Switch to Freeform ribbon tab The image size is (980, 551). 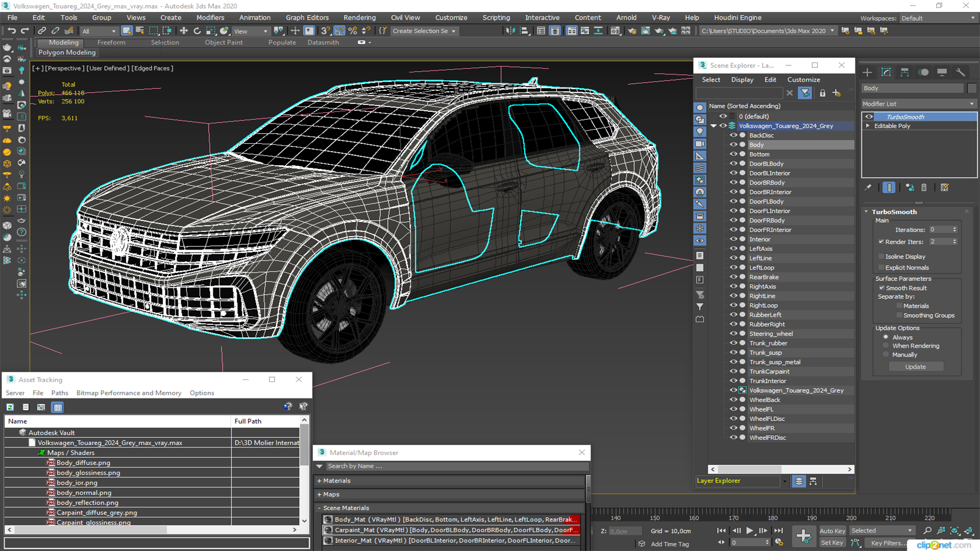[x=111, y=42]
